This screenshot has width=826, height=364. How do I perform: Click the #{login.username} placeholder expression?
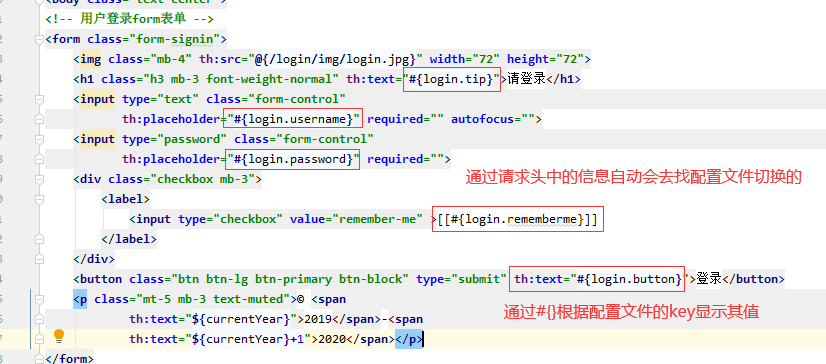coord(293,119)
